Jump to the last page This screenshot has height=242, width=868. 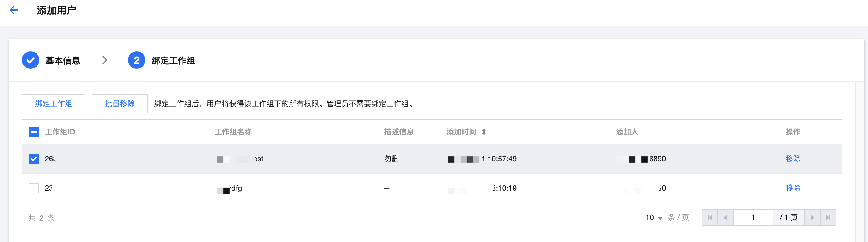[x=828, y=218]
